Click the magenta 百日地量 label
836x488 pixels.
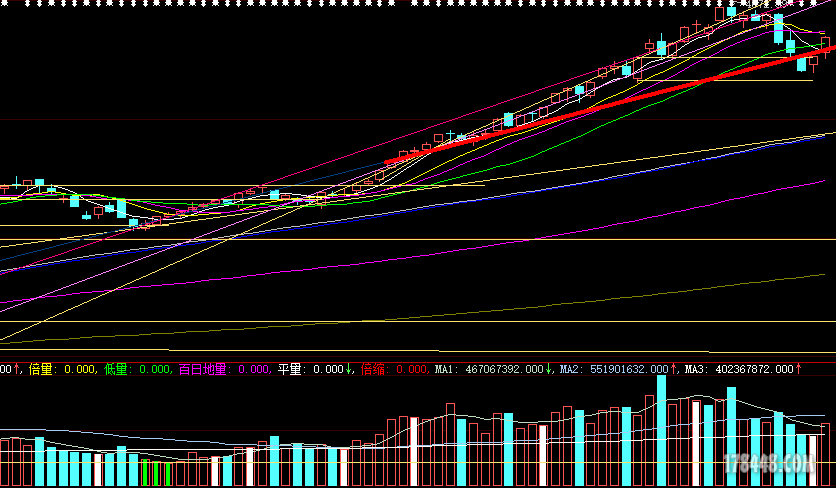[203, 370]
